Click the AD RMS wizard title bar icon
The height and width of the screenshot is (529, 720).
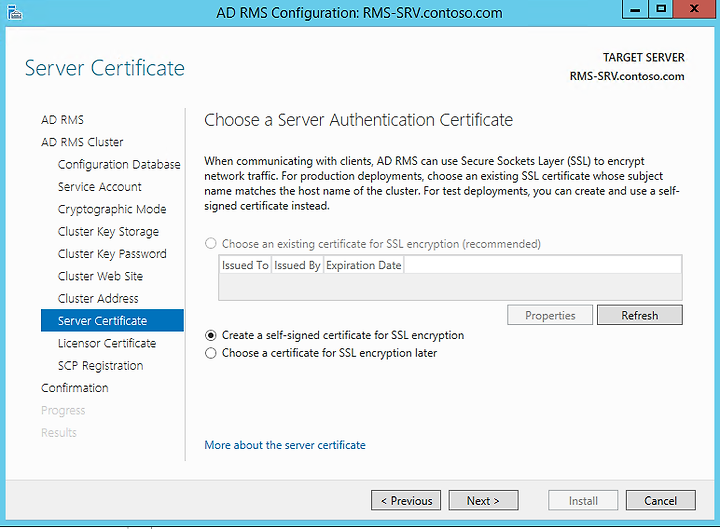point(15,12)
